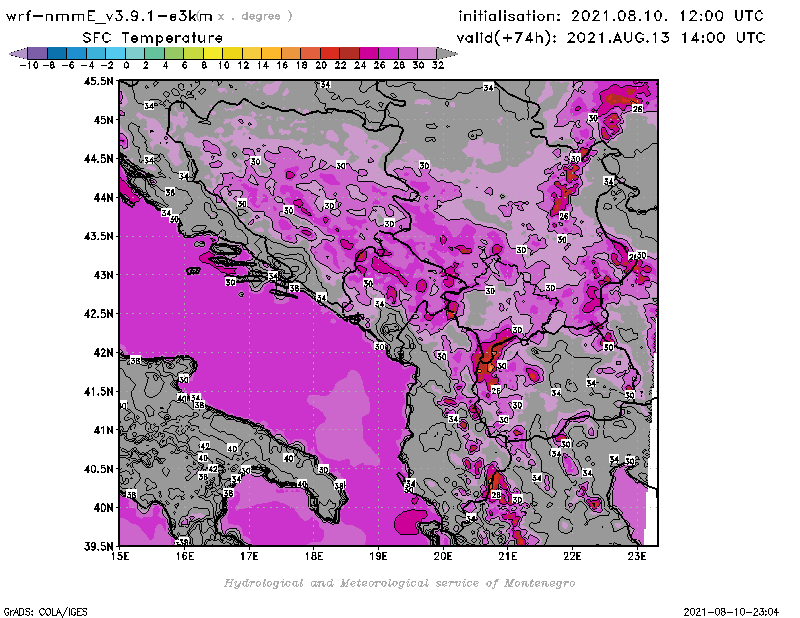Viewport: 800px width, 618px height.
Task: Click the '41.5N' latitude label
Action: [x=98, y=391]
